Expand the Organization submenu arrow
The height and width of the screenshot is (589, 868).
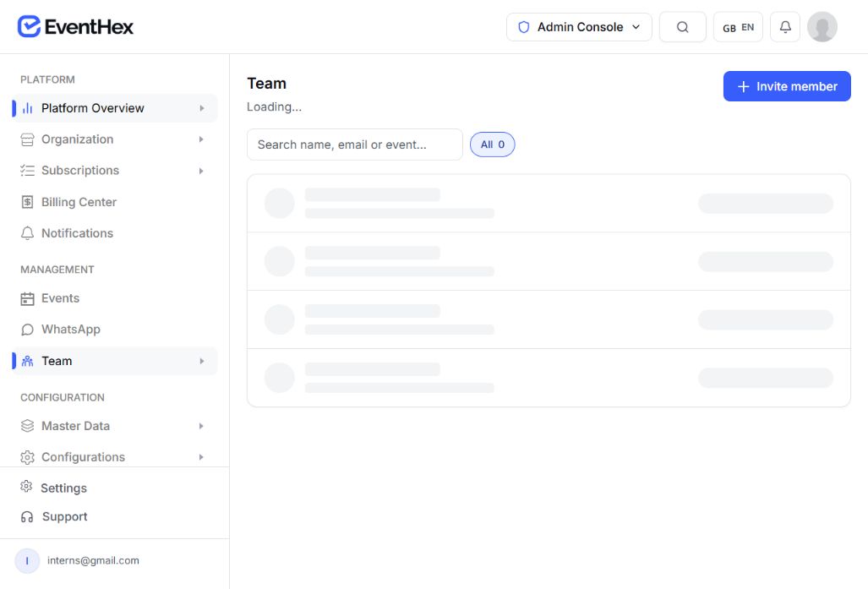pos(201,139)
